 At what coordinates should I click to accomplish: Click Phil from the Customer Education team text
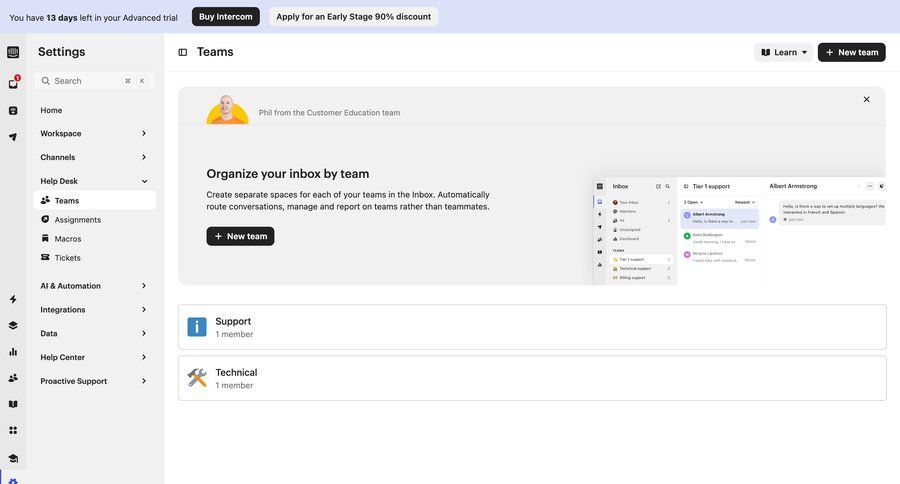[329, 113]
